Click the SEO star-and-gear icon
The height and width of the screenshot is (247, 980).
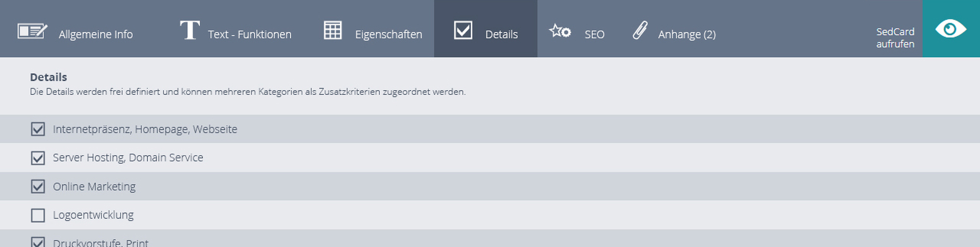click(x=560, y=31)
